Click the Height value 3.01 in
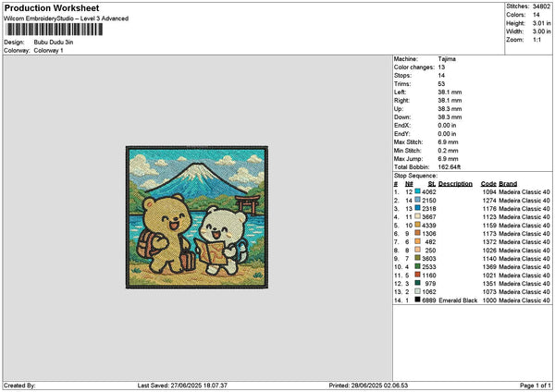Screen dimensions: 555x392 541,23
